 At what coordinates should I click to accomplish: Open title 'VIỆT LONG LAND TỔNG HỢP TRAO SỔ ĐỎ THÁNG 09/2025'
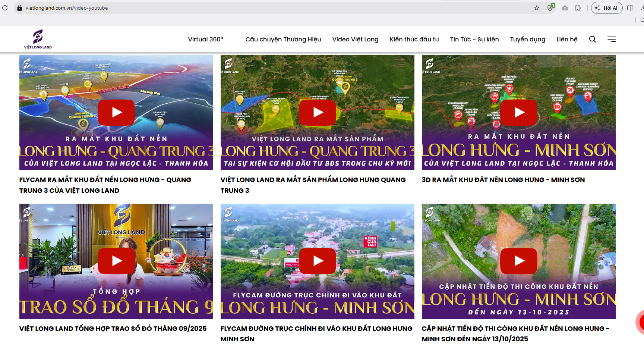point(113,329)
